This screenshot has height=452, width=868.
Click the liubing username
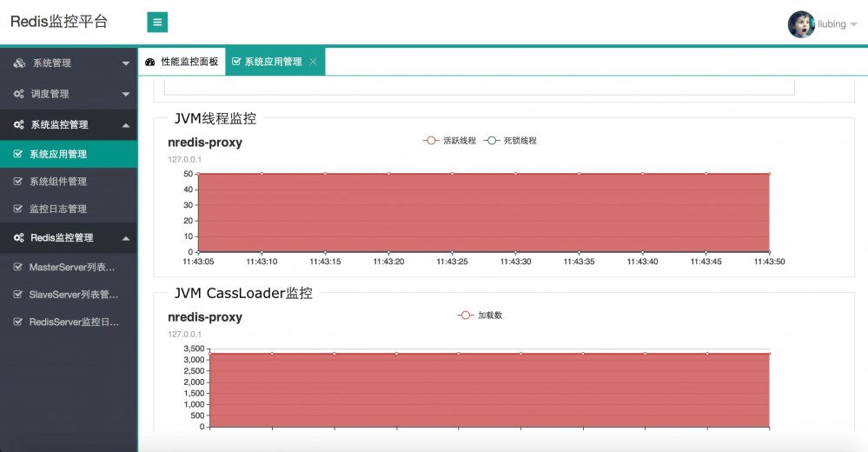point(832,24)
